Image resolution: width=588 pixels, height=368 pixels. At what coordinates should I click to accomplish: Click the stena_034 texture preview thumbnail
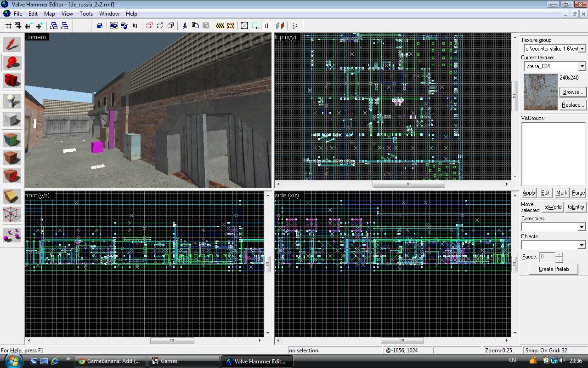(x=541, y=92)
